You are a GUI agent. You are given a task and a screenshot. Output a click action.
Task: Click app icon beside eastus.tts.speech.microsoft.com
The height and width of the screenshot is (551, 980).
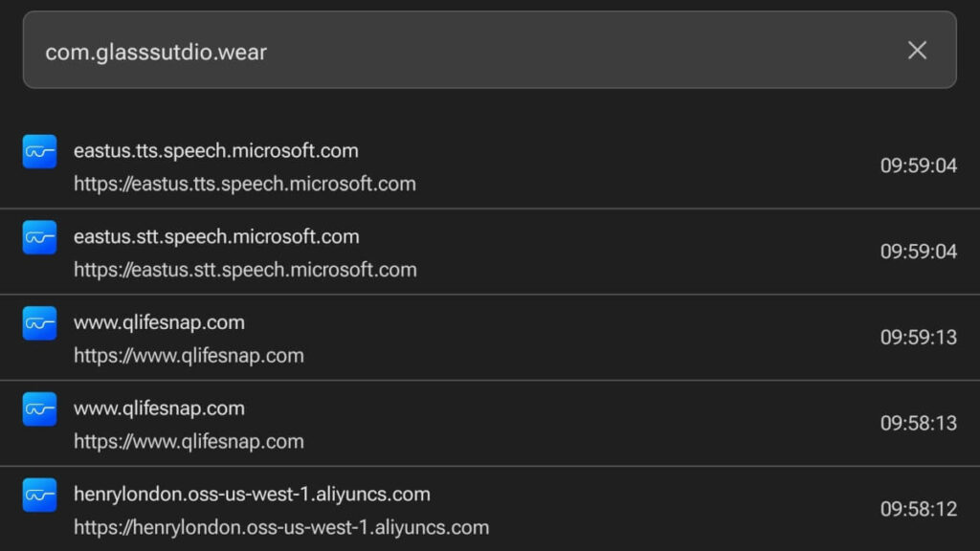(39, 151)
